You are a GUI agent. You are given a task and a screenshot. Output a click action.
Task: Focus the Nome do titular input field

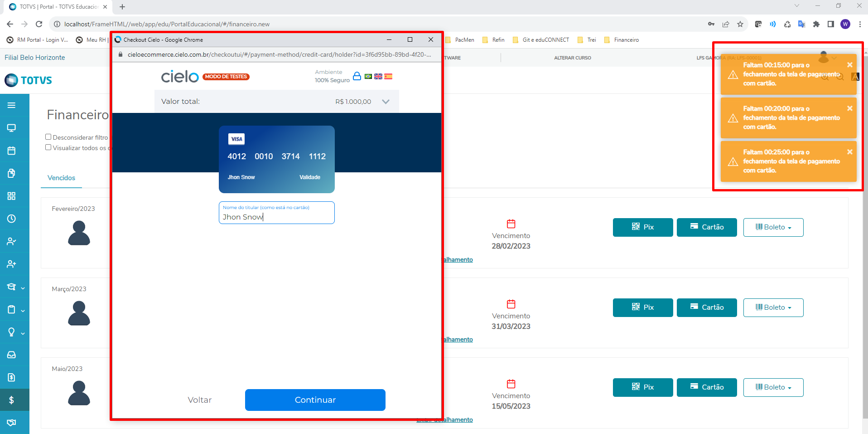[x=277, y=213]
